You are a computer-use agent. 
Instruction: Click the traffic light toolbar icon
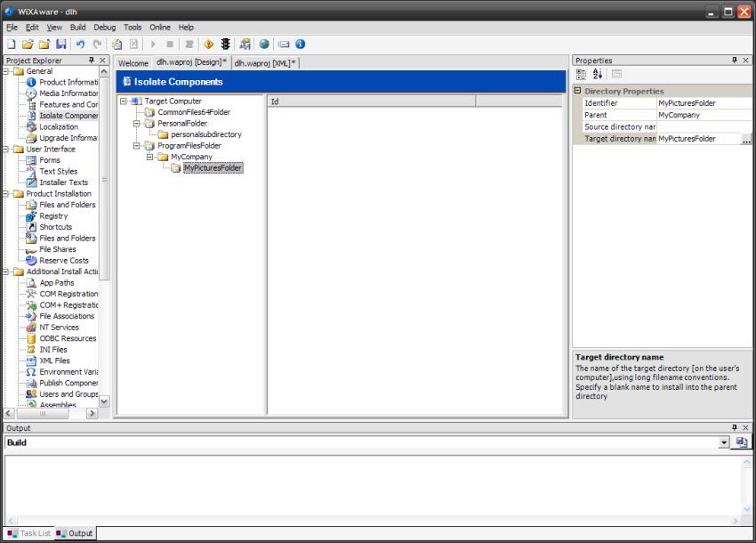[225, 45]
